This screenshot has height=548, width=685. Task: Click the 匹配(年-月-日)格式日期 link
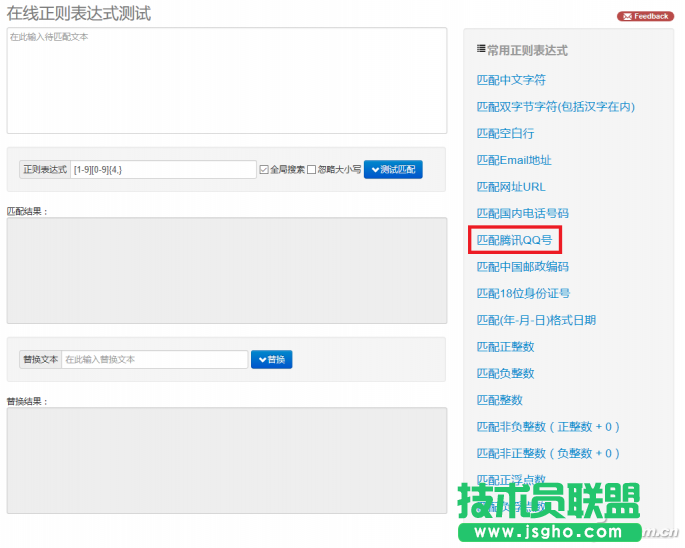point(536,320)
